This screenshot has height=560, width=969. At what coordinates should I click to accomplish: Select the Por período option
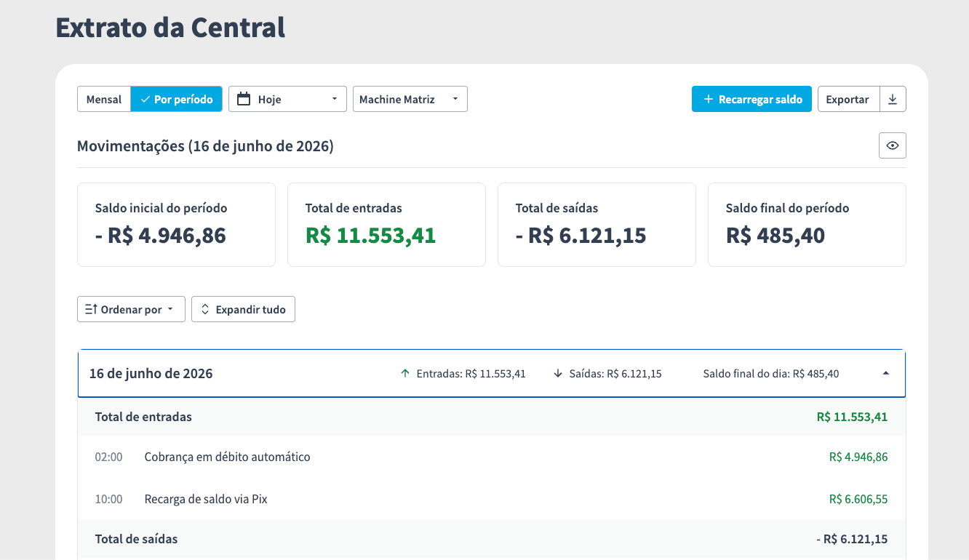[177, 100]
